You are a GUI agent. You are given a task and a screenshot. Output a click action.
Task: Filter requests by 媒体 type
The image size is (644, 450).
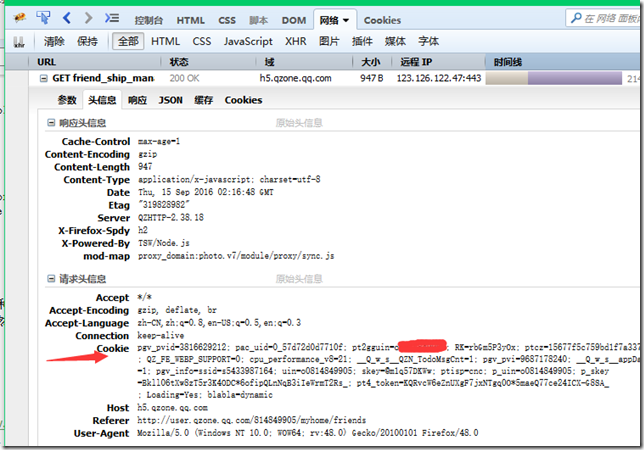(x=395, y=41)
